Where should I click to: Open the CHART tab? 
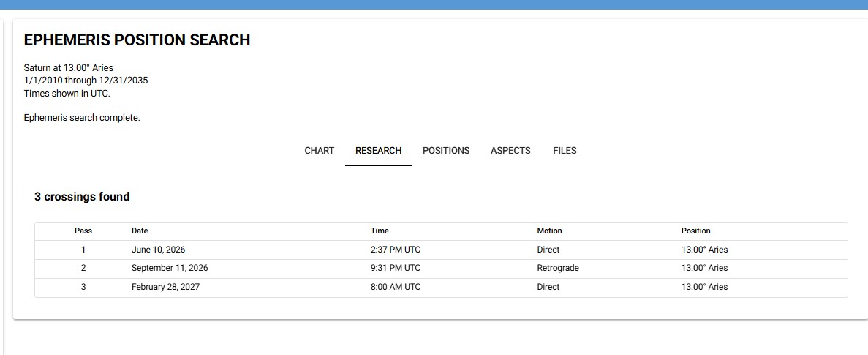(320, 151)
